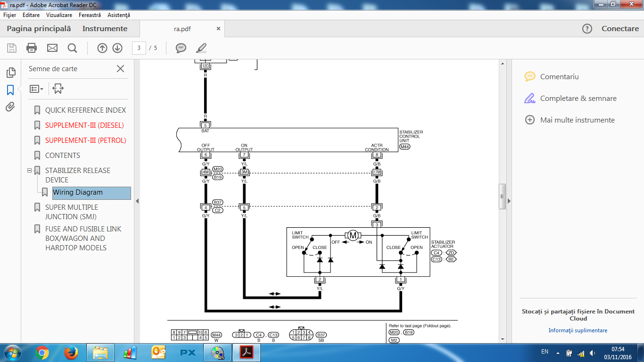Launch Chrome from the taskbar
Screen dimensions: 644x362
42,352
